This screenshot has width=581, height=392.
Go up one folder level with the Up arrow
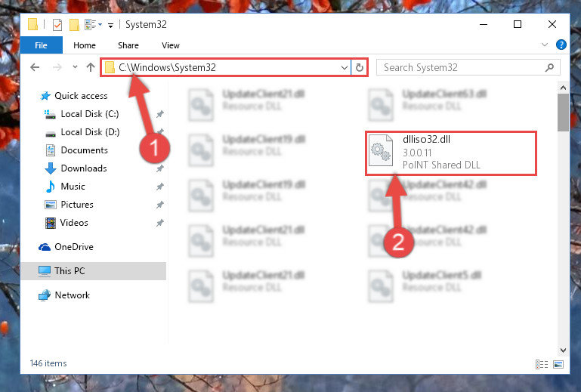91,67
